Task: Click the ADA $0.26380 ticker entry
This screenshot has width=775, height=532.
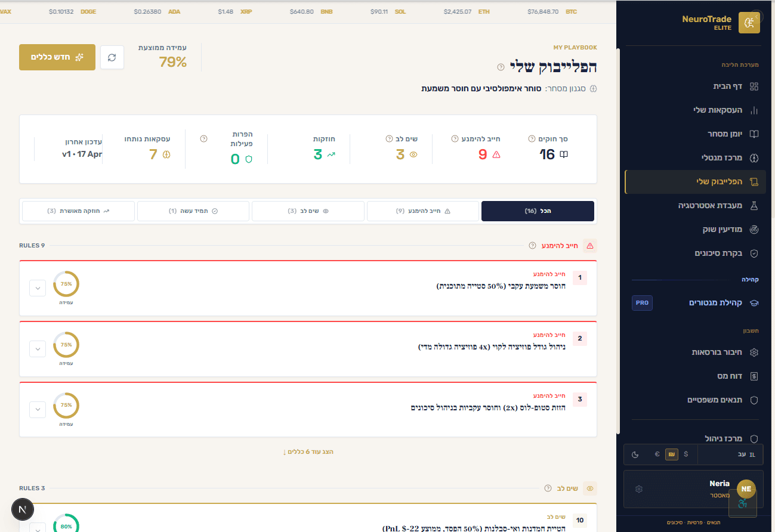Action: 157,11
